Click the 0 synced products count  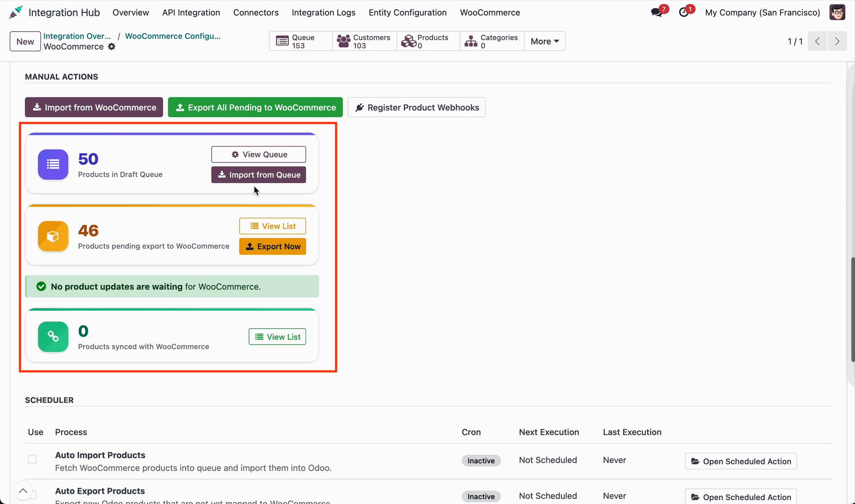tap(83, 331)
